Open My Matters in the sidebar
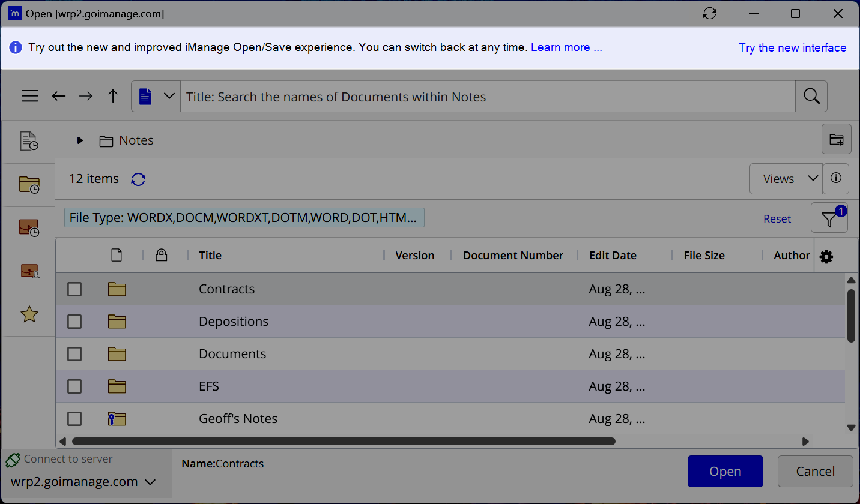This screenshot has width=860, height=504. 29,271
